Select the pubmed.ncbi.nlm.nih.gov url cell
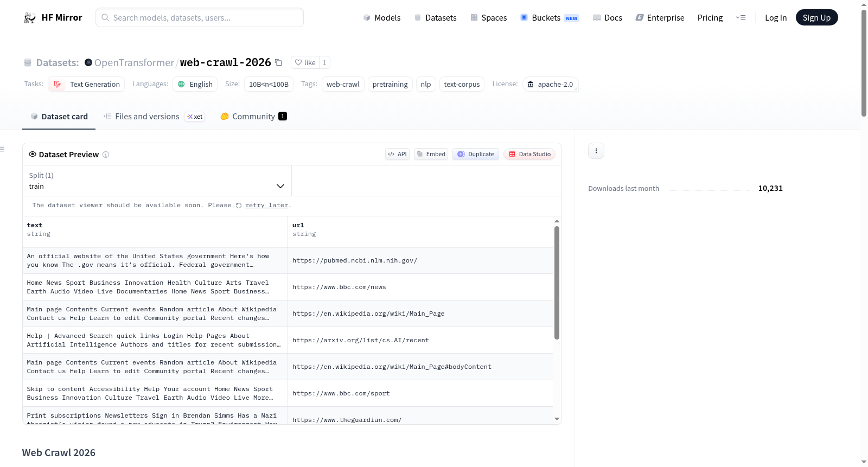Screen dimensions: 868x467 (420, 261)
